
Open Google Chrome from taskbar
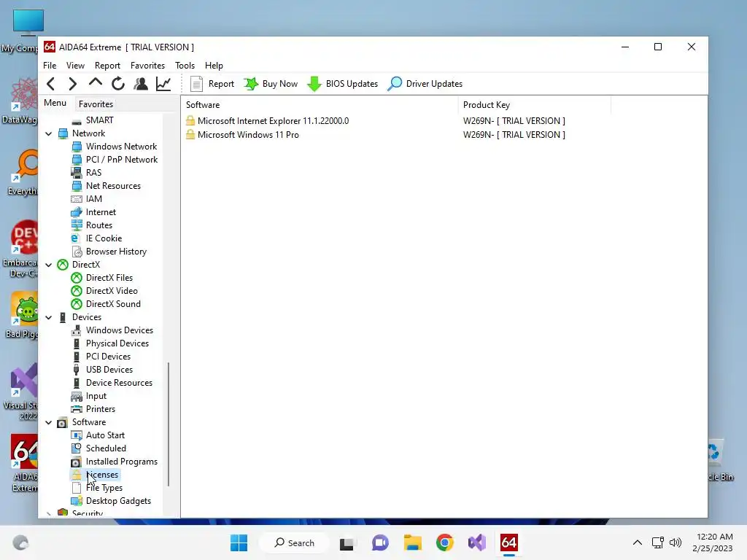444,542
